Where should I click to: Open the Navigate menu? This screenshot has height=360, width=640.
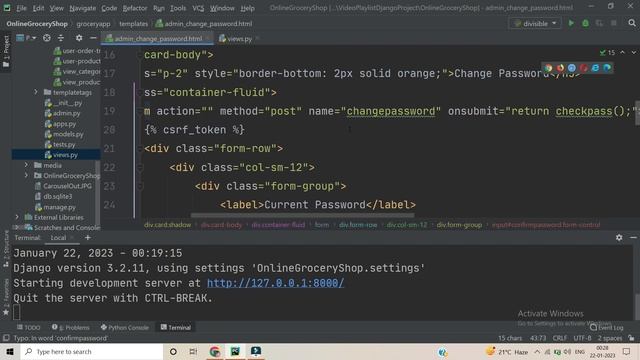click(x=82, y=8)
